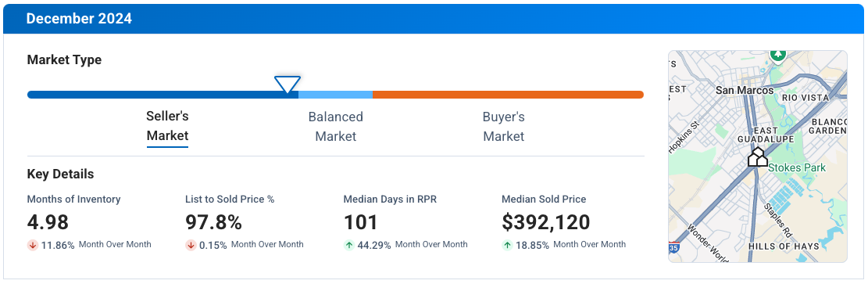Click the Median Days in RPR label
Image resolution: width=868 pixels, height=284 pixels.
click(x=391, y=200)
